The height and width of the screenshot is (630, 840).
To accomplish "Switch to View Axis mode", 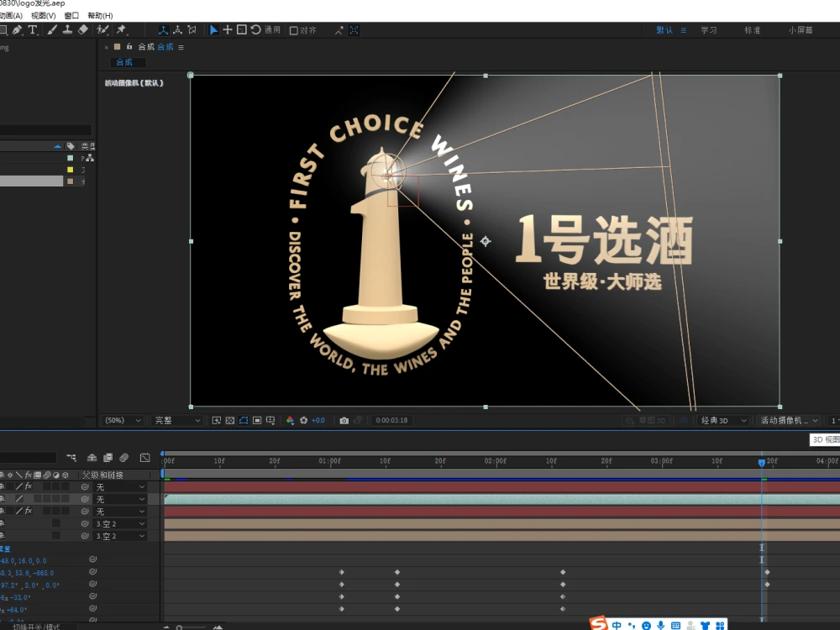I will 192,30.
